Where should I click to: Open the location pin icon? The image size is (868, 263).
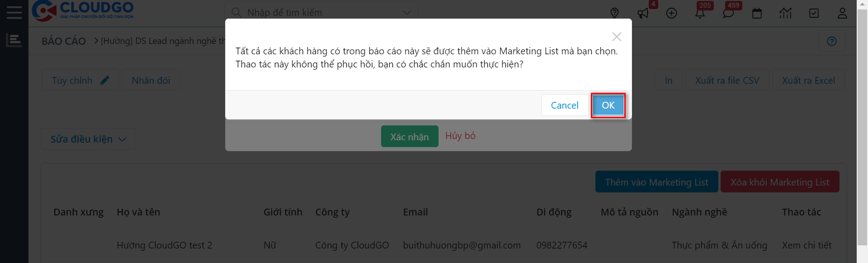click(614, 13)
